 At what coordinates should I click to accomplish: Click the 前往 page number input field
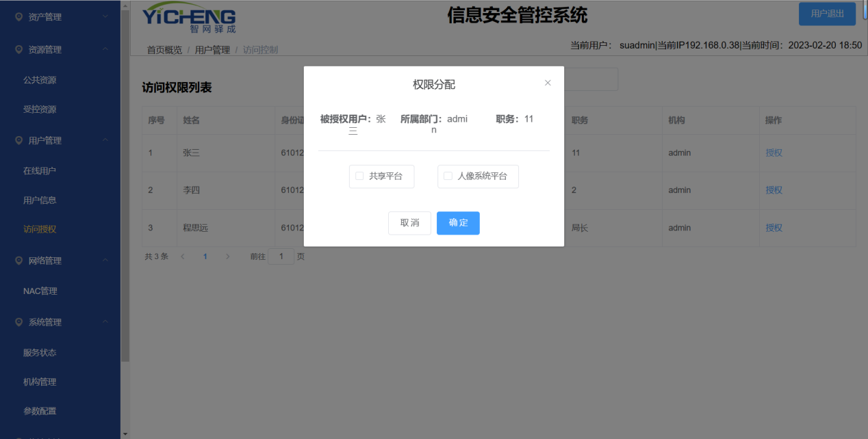pyautogui.click(x=281, y=256)
